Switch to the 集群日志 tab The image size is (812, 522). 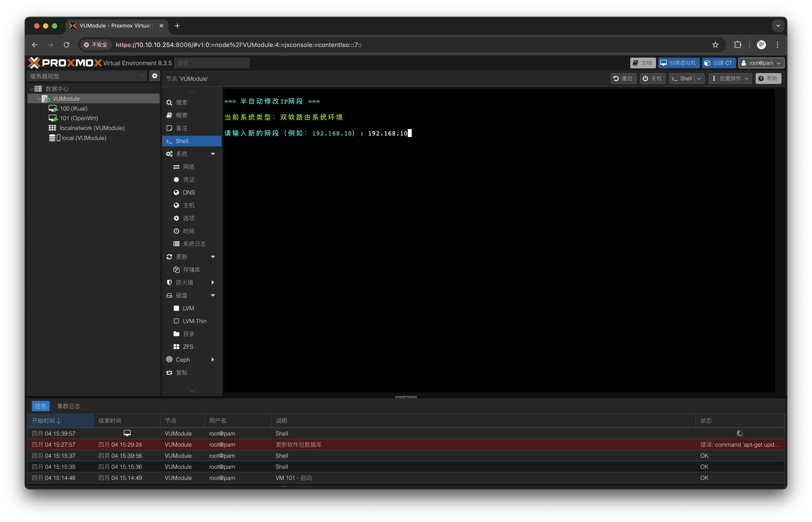pyautogui.click(x=68, y=406)
